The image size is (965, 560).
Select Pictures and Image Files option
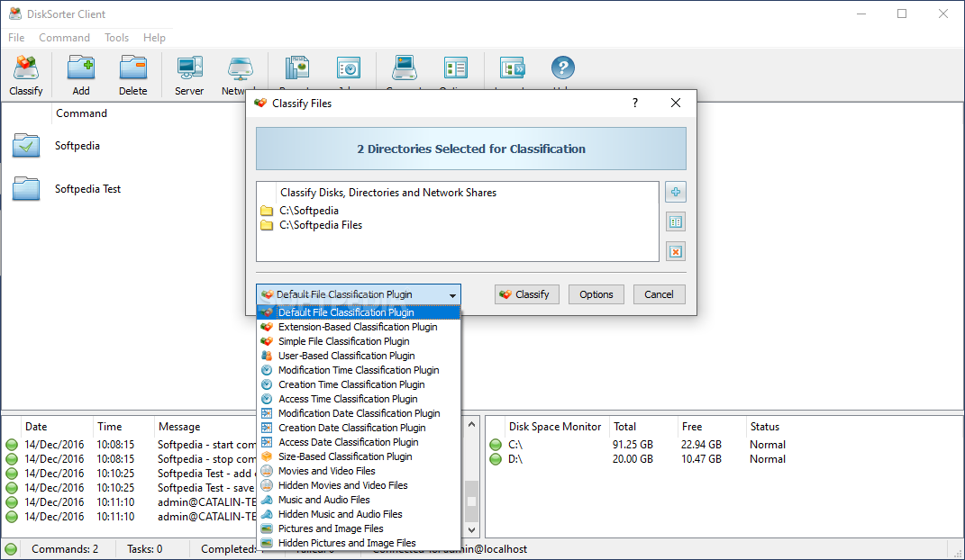pos(359,529)
